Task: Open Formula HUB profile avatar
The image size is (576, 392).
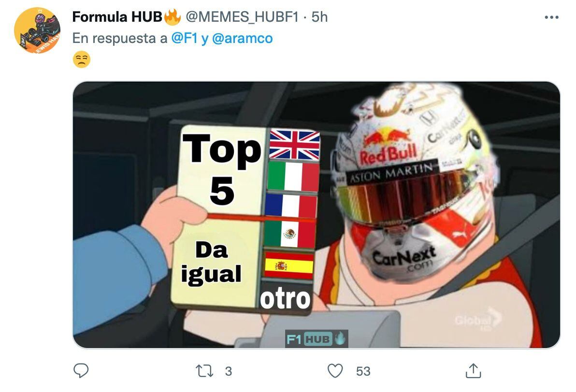Action: pos(37,30)
